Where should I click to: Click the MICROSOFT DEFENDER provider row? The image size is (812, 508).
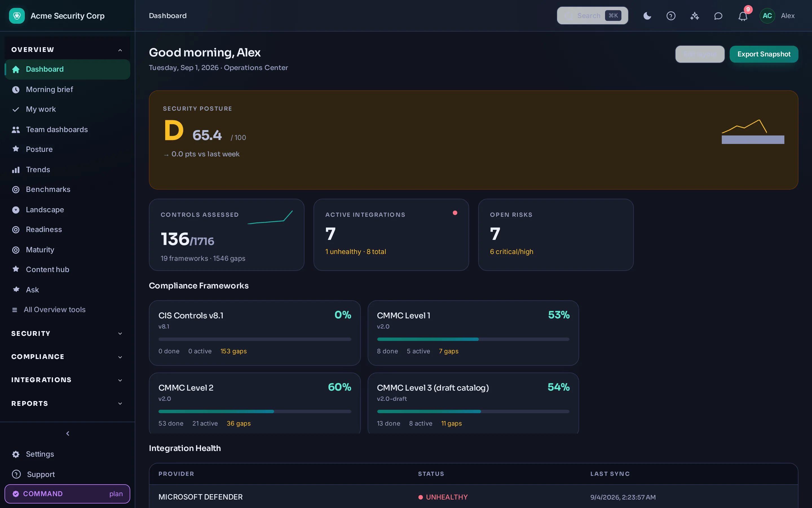pos(473,497)
